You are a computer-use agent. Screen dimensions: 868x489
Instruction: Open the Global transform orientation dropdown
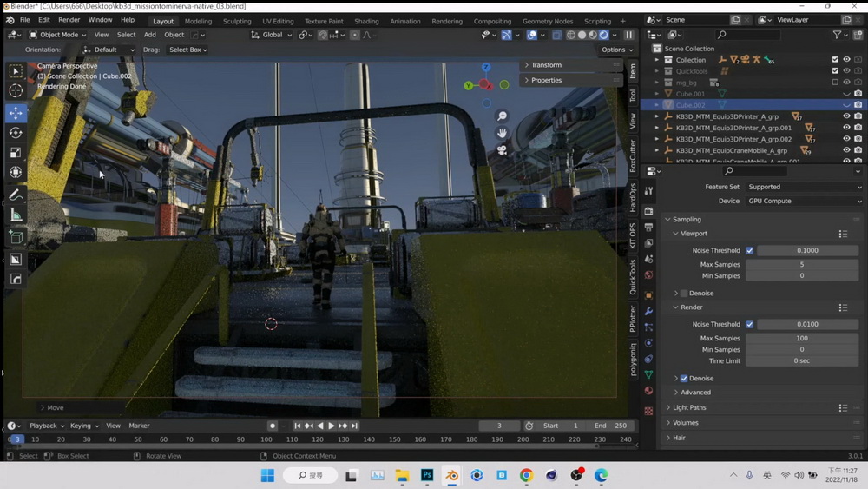click(271, 35)
